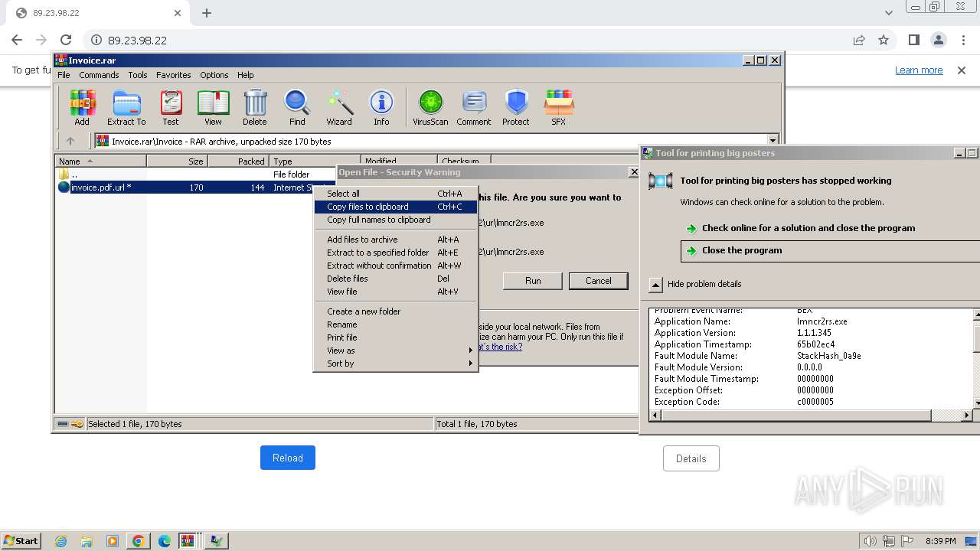
Task: Choose Delete files menu entry
Action: coord(396,279)
